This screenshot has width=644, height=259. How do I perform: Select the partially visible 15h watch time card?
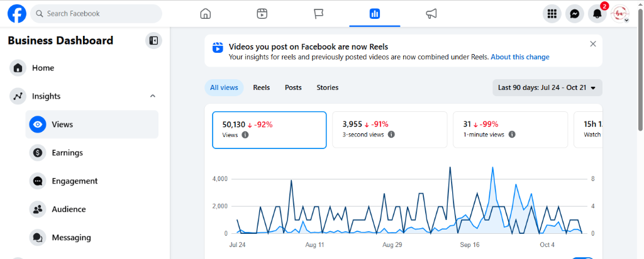click(588, 129)
